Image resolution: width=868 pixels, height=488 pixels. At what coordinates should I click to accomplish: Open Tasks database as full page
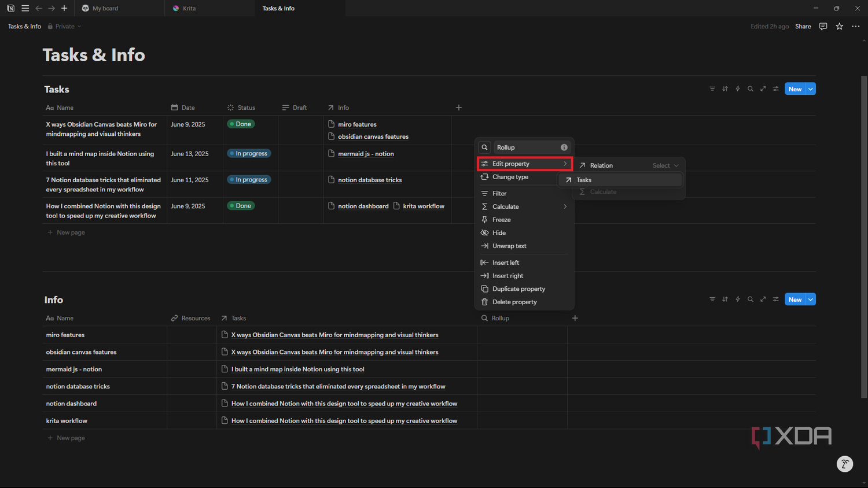coord(763,89)
